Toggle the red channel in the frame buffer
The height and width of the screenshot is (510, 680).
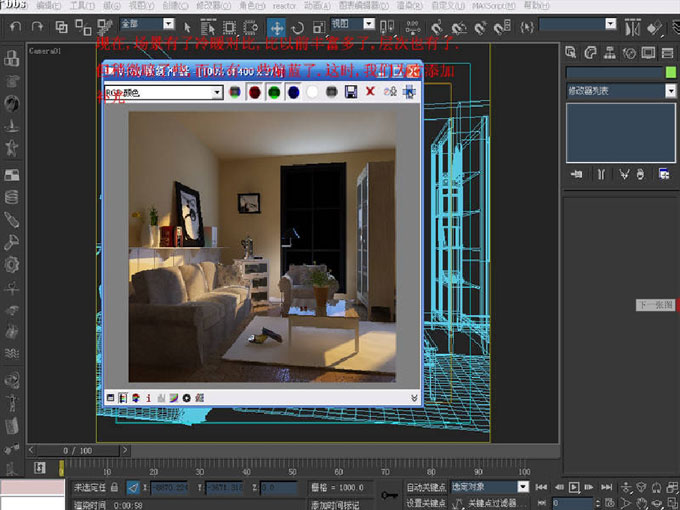pos(254,92)
